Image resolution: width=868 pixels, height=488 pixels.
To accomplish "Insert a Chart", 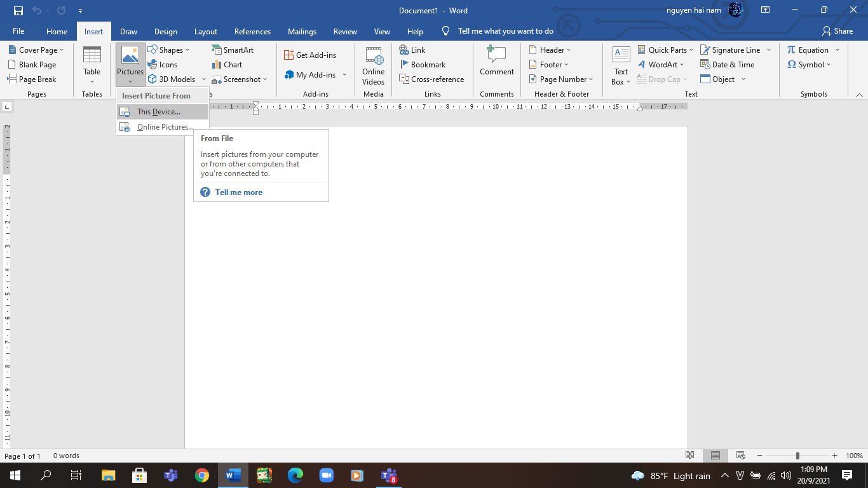I will click(227, 65).
